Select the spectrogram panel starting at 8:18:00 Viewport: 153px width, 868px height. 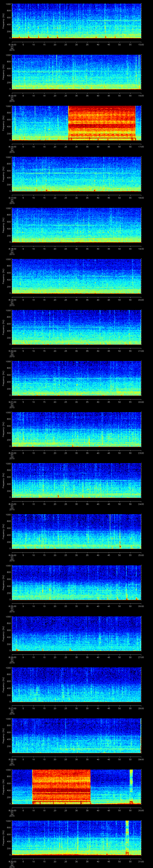point(76,225)
